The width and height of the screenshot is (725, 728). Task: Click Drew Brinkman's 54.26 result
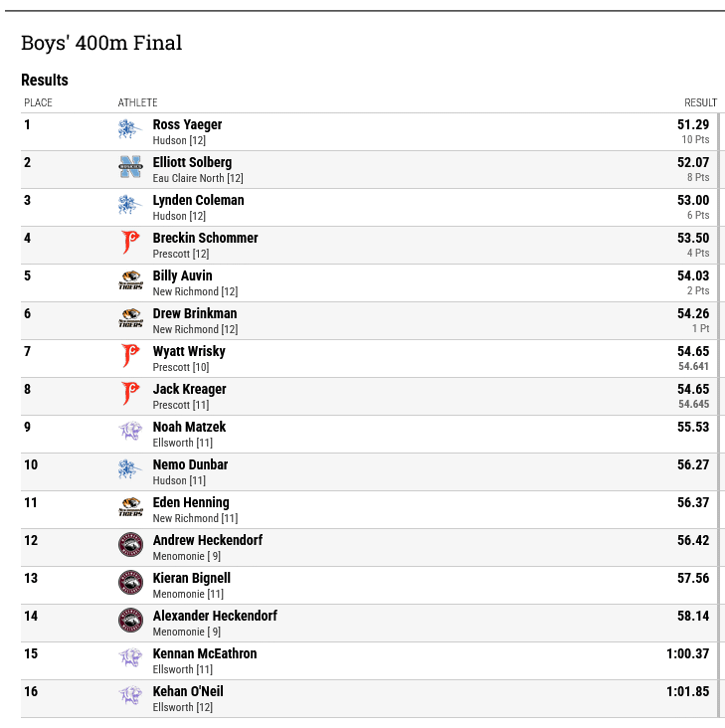[693, 313]
